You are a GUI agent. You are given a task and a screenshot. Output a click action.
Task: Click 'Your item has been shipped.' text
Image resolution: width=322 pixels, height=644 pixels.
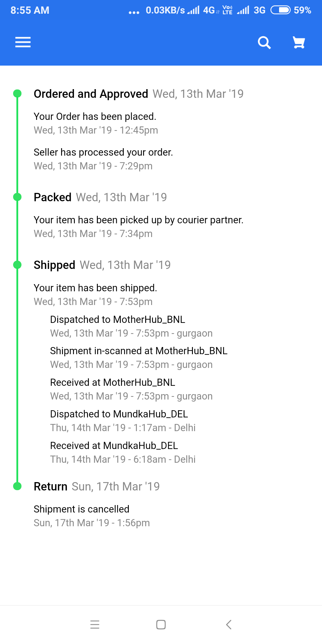(95, 288)
